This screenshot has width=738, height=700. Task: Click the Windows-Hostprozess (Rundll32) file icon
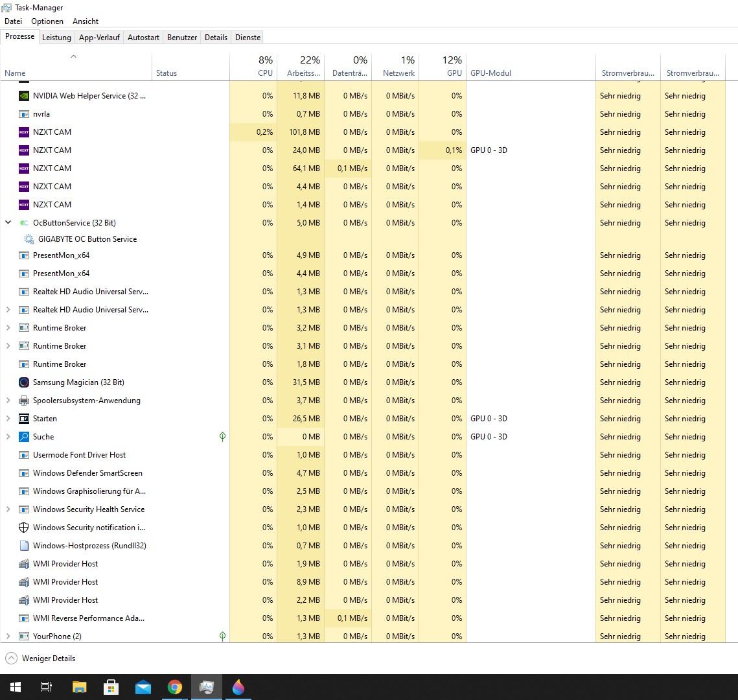23,546
